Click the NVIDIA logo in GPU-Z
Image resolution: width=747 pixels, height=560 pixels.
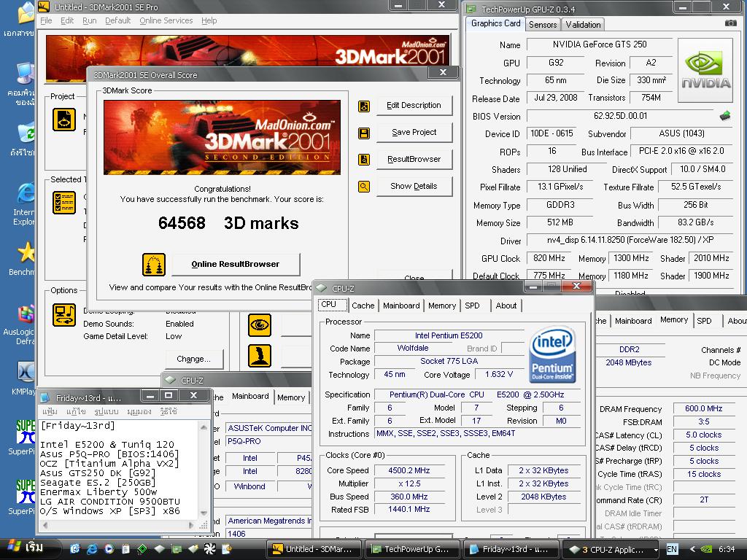point(705,71)
